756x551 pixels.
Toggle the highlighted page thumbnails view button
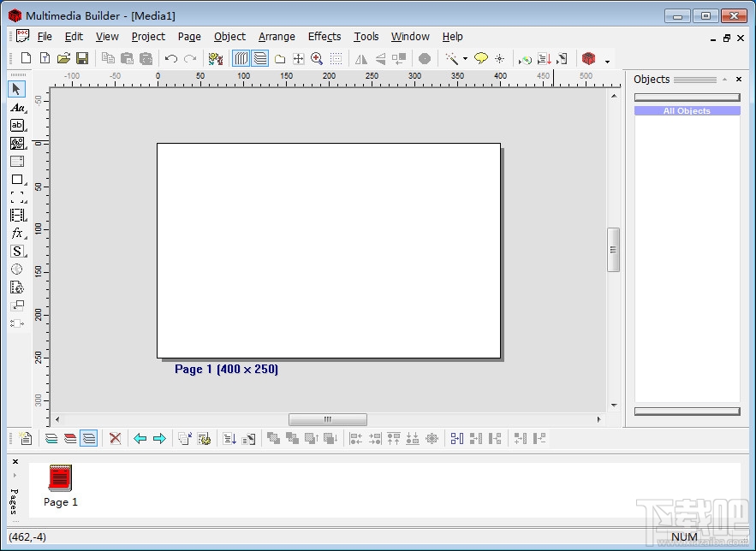[x=88, y=439]
